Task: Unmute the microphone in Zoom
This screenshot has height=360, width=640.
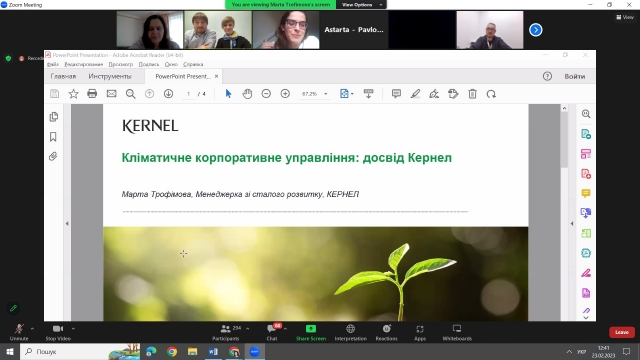Action: (x=19, y=332)
